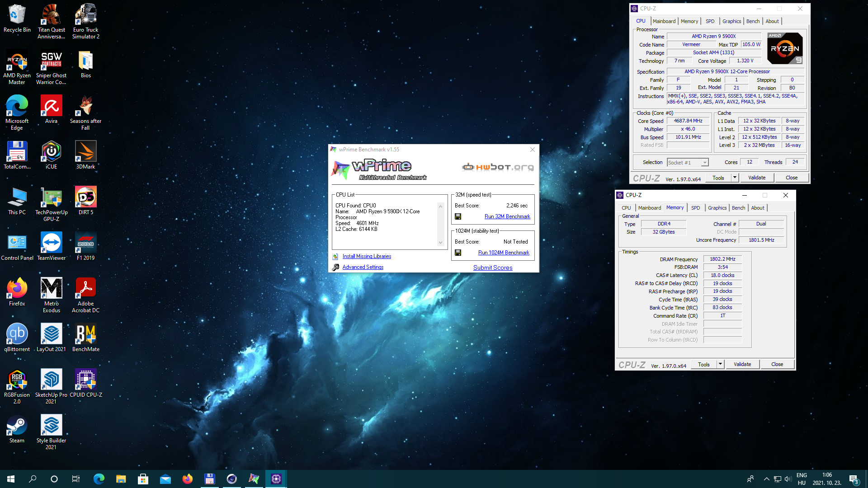The image size is (868, 488).
Task: Open Graphics tab in upper CPU-Z
Action: [731, 21]
